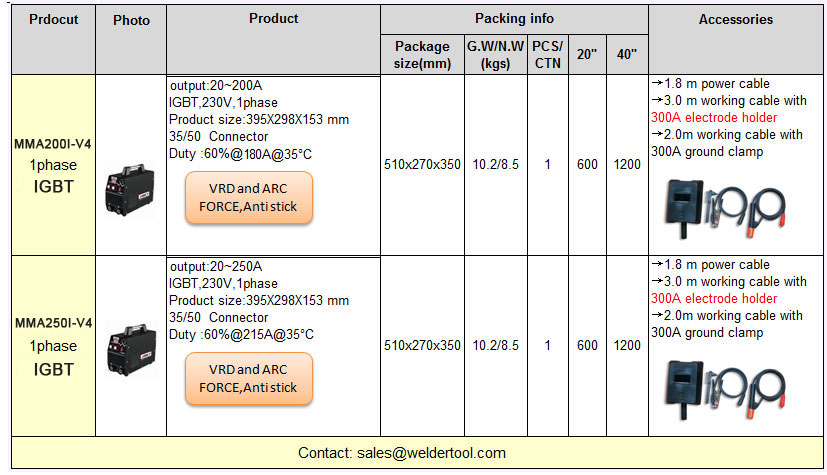Select the Accessories column header
This screenshot has height=475, width=827.
735,19
